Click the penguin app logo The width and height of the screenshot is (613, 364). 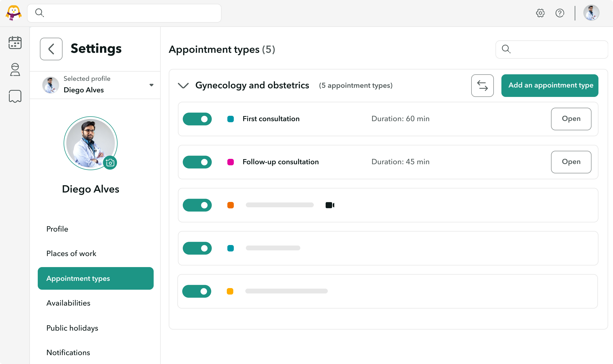coord(13,13)
